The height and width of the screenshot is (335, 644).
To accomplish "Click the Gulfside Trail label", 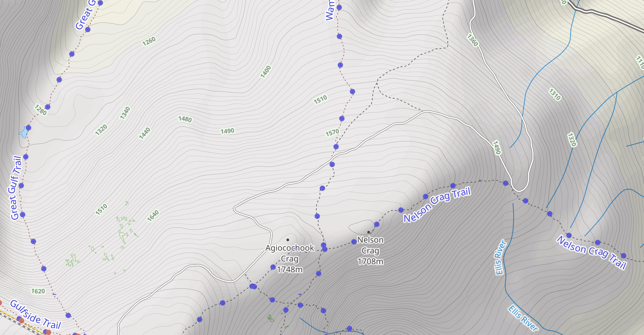I will point(35,315).
